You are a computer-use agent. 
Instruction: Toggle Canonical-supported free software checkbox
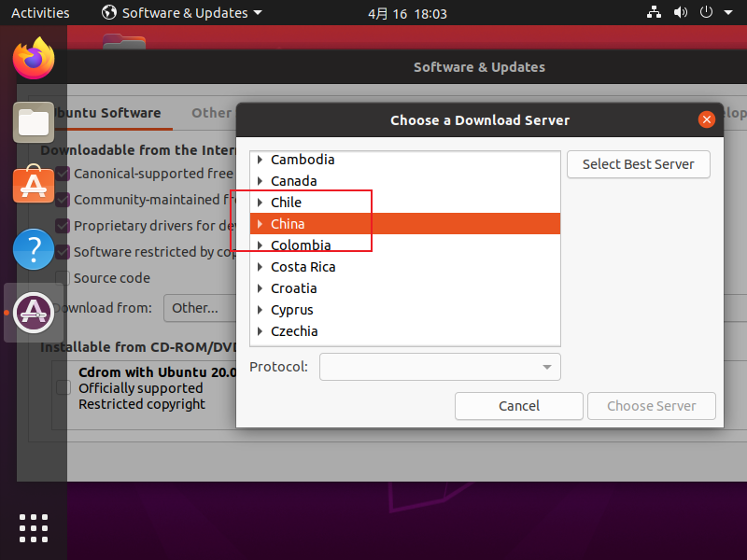[63, 174]
